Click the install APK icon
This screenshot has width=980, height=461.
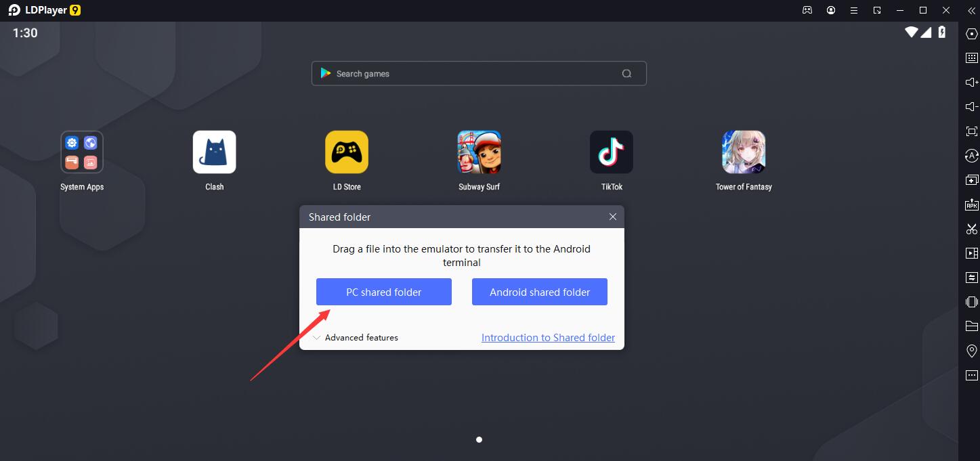coord(971,204)
